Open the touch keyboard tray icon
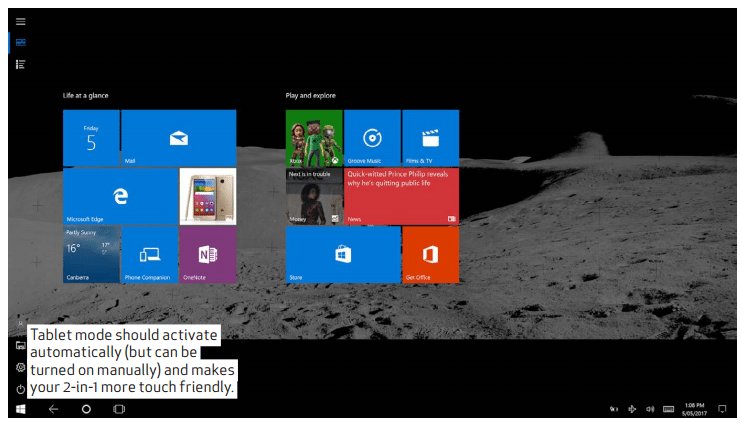This screenshot has height=423, width=742. tap(668, 409)
